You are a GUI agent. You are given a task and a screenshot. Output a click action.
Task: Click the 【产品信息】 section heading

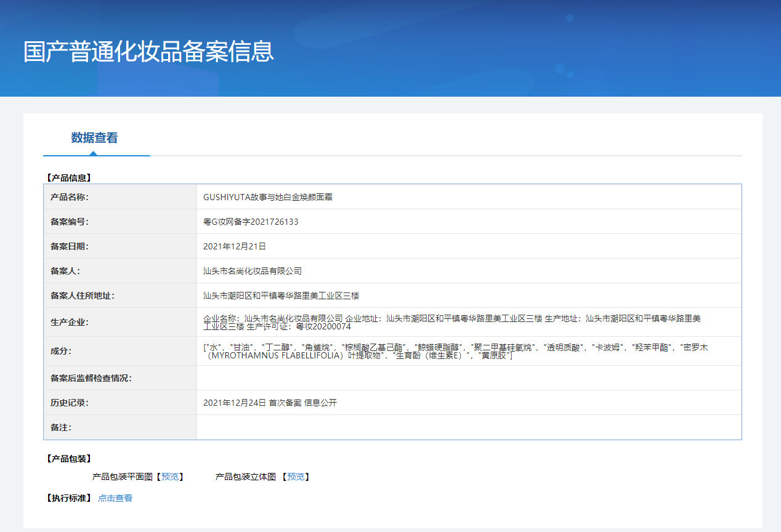coord(68,178)
